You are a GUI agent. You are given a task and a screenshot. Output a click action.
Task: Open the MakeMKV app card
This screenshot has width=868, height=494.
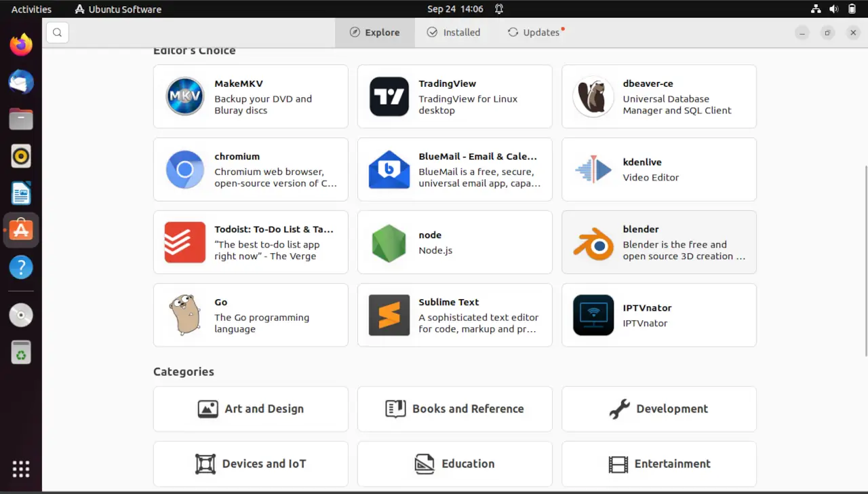251,96
